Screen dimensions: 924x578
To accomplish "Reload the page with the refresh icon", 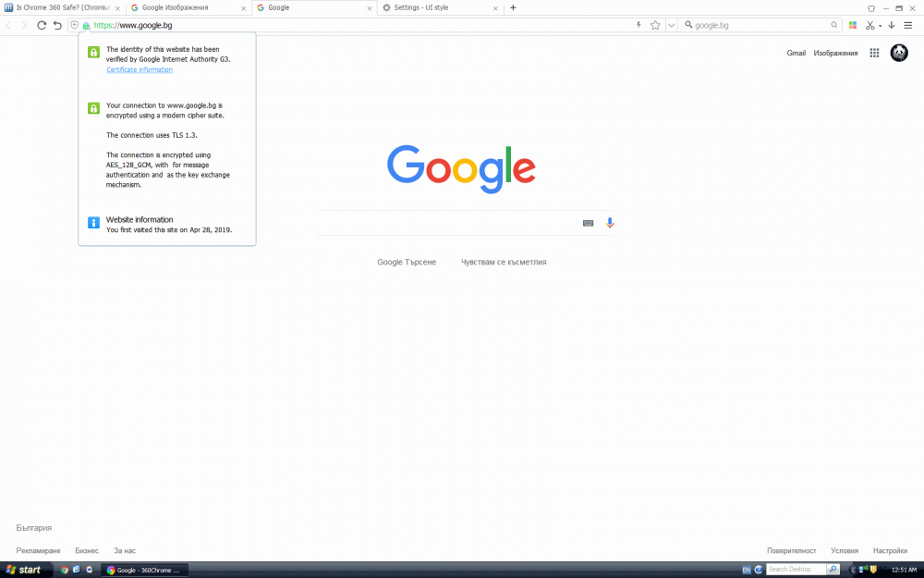I will coord(41,25).
